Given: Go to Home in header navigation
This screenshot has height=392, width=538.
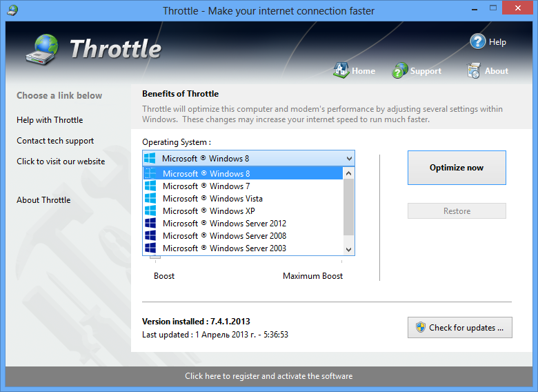Looking at the screenshot, I should [363, 71].
